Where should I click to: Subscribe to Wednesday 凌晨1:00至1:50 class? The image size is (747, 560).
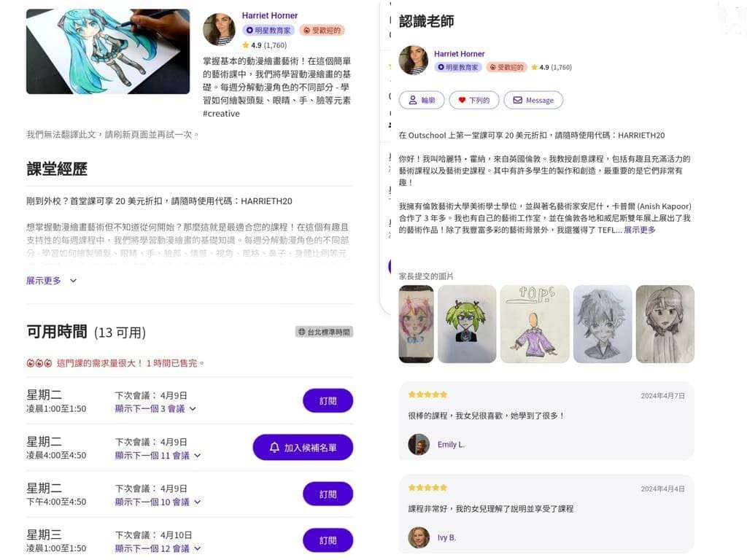pyautogui.click(x=328, y=540)
